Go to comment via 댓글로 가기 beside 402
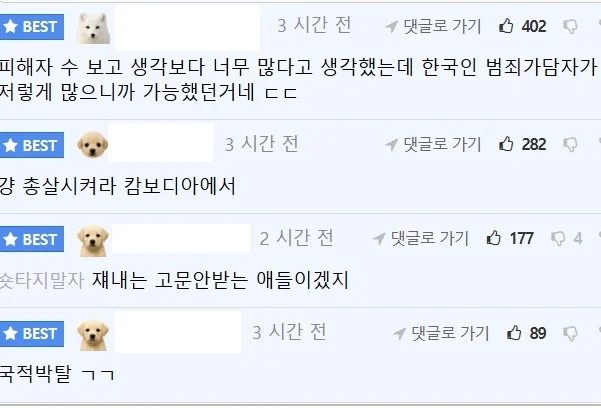The height and width of the screenshot is (408, 601). pos(439,26)
